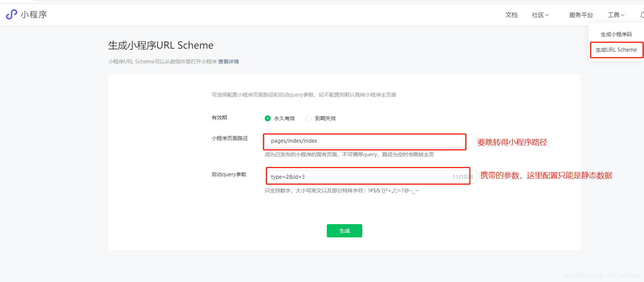Click the 启动query参数 input field
Image resolution: width=644 pixels, height=282 pixels.
coord(371,177)
